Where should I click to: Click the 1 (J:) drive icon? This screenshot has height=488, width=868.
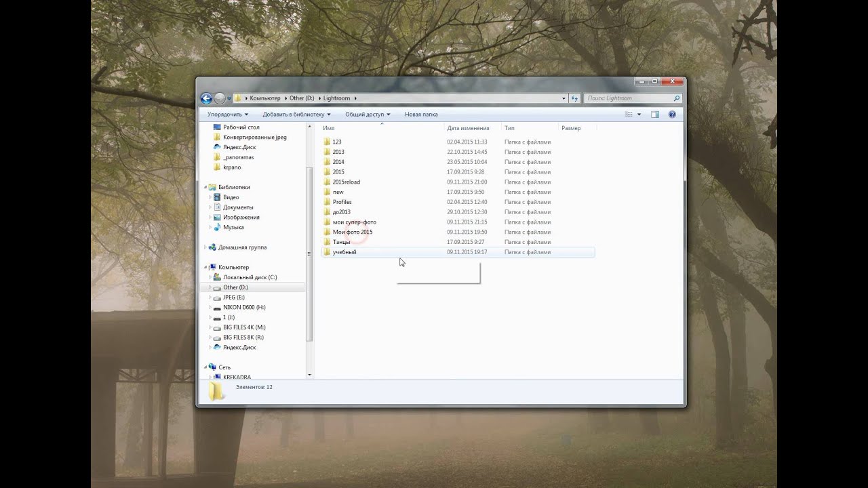tap(217, 317)
